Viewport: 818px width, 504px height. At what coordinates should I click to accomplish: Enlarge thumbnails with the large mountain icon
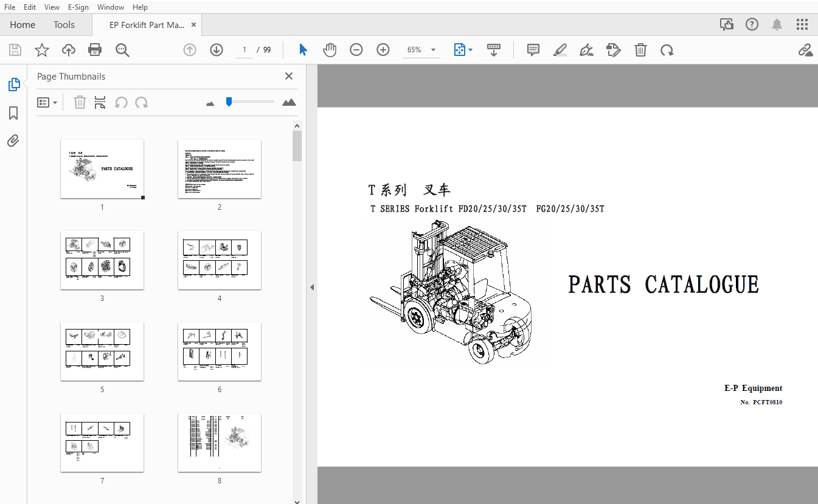click(x=289, y=102)
